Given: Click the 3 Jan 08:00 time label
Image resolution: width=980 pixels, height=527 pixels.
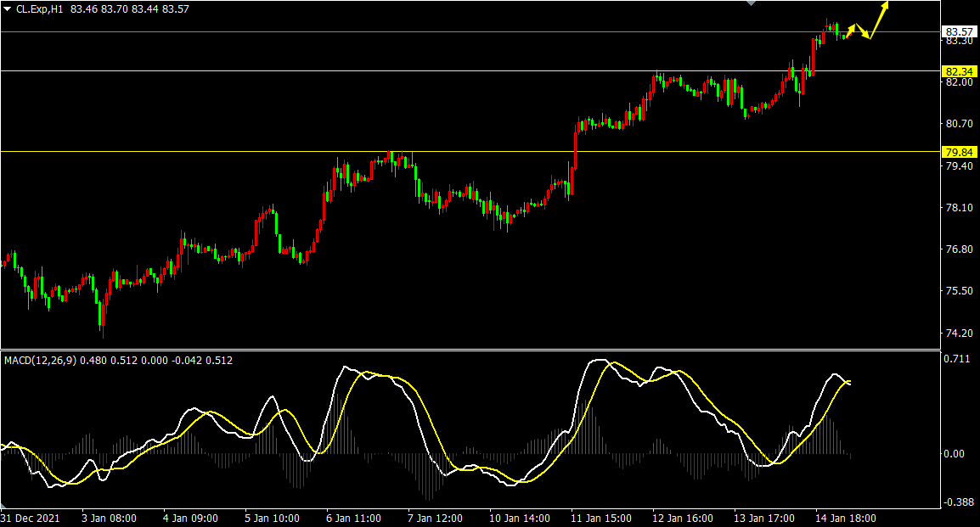Looking at the screenshot, I should click(109, 519).
